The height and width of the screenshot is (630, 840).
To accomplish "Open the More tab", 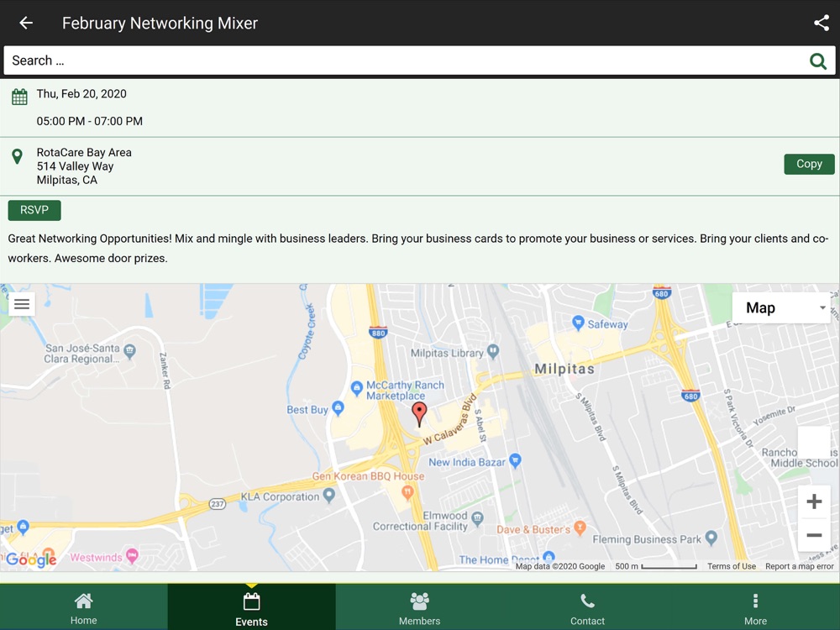I will (x=755, y=607).
